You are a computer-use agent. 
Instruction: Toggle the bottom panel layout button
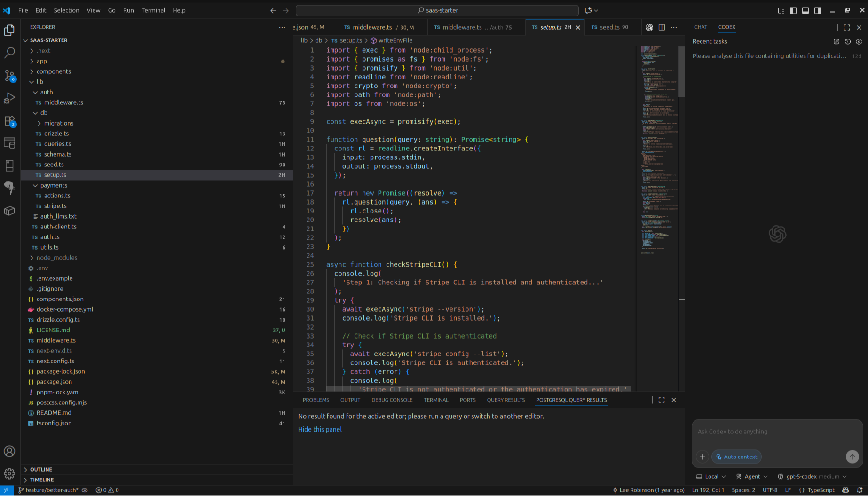pos(805,10)
